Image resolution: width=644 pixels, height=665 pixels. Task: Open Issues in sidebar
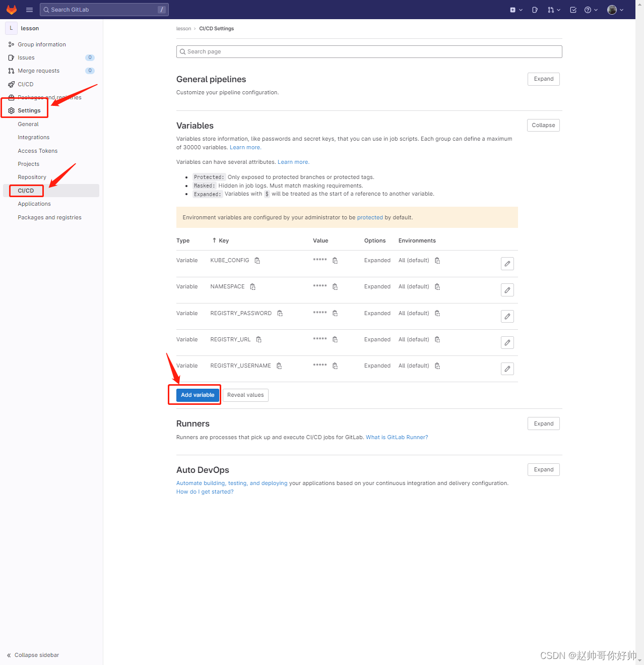coord(26,57)
